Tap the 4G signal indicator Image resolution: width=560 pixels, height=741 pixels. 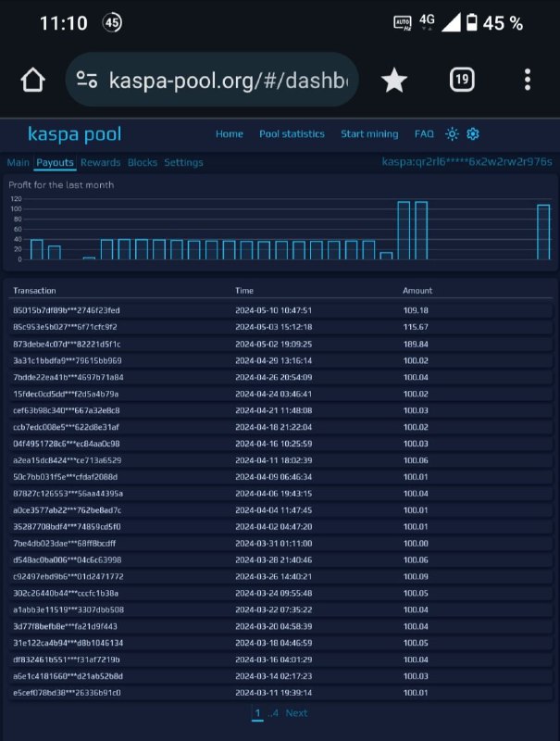[427, 21]
